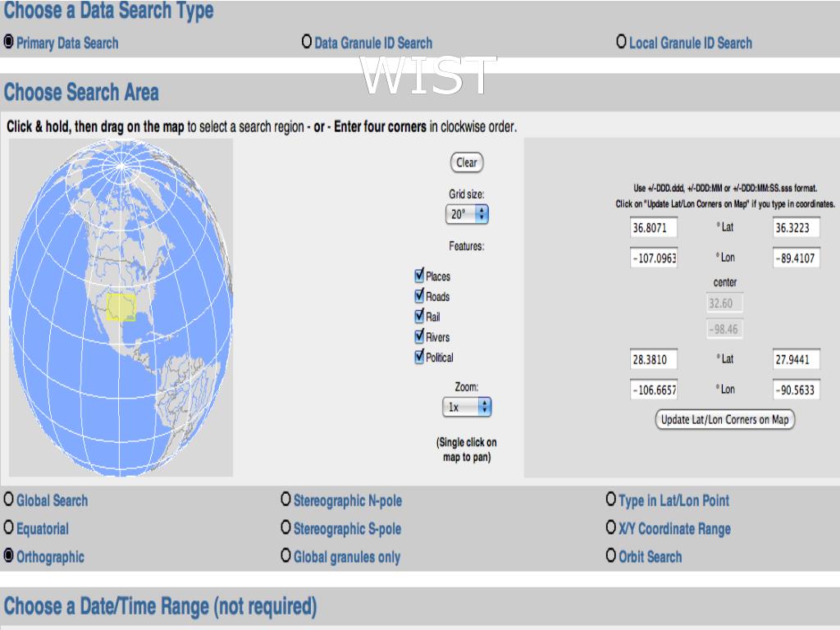Uncheck the Rail feature checkbox

pyautogui.click(x=419, y=316)
